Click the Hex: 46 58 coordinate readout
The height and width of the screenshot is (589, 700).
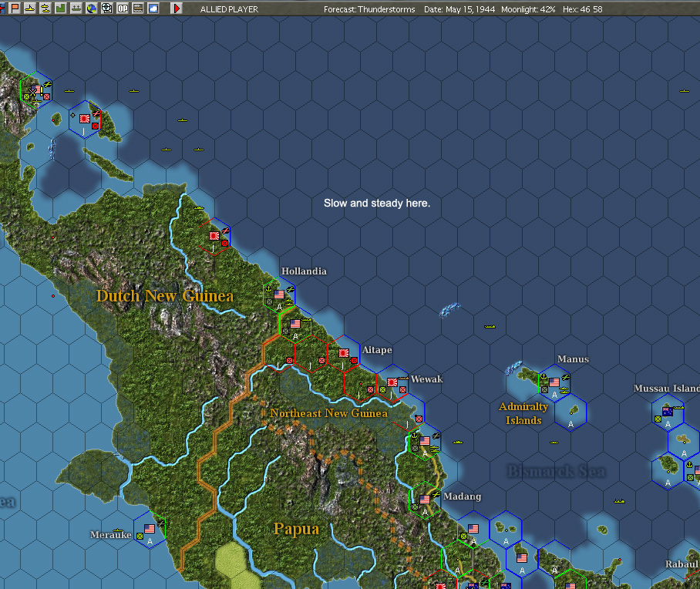[583, 9]
